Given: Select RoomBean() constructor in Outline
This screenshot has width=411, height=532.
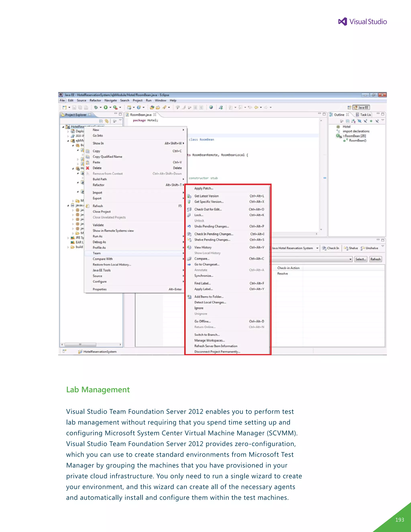Looking at the screenshot, I should coord(357,141).
